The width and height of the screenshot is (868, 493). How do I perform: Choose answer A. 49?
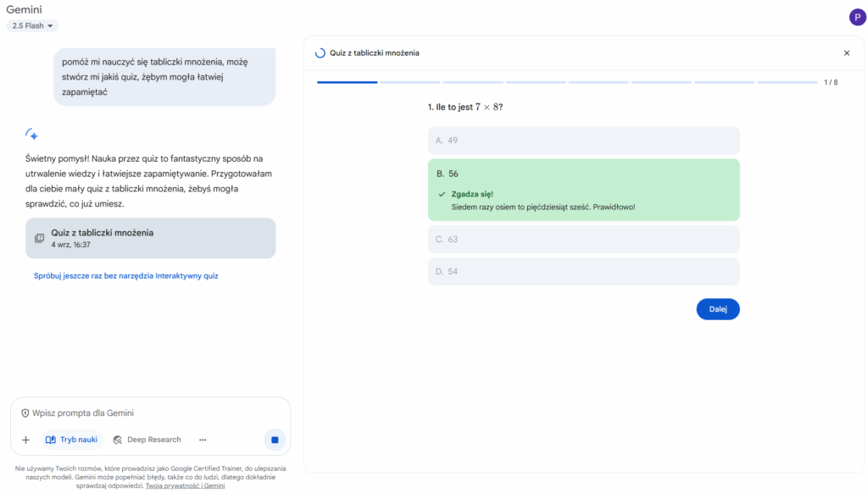tap(583, 141)
